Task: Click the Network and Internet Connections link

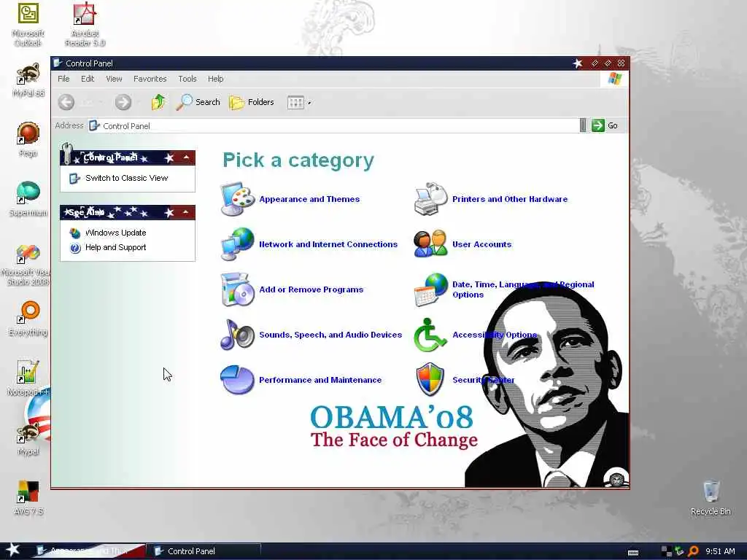Action: tap(328, 244)
